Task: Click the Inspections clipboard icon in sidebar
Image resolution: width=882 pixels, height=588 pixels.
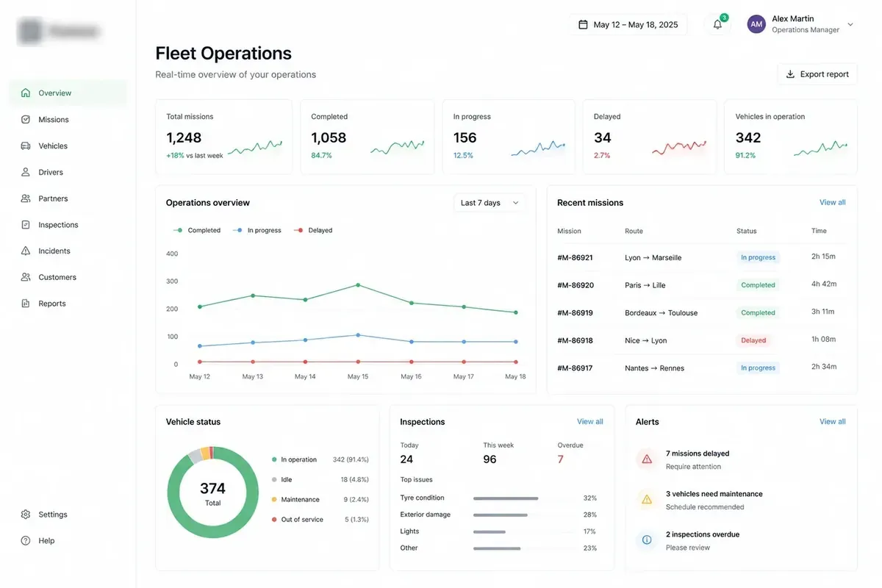Action: coord(26,225)
